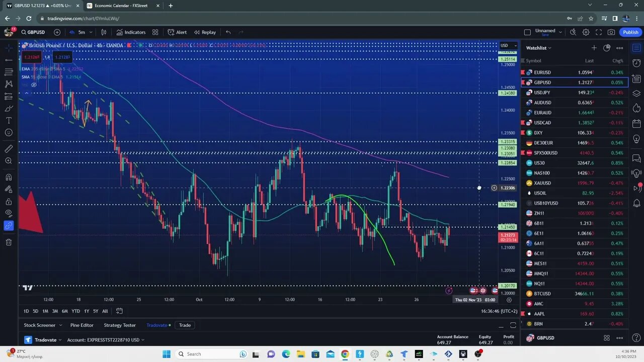Expand the Watchlist name dropdown

(x=538, y=48)
